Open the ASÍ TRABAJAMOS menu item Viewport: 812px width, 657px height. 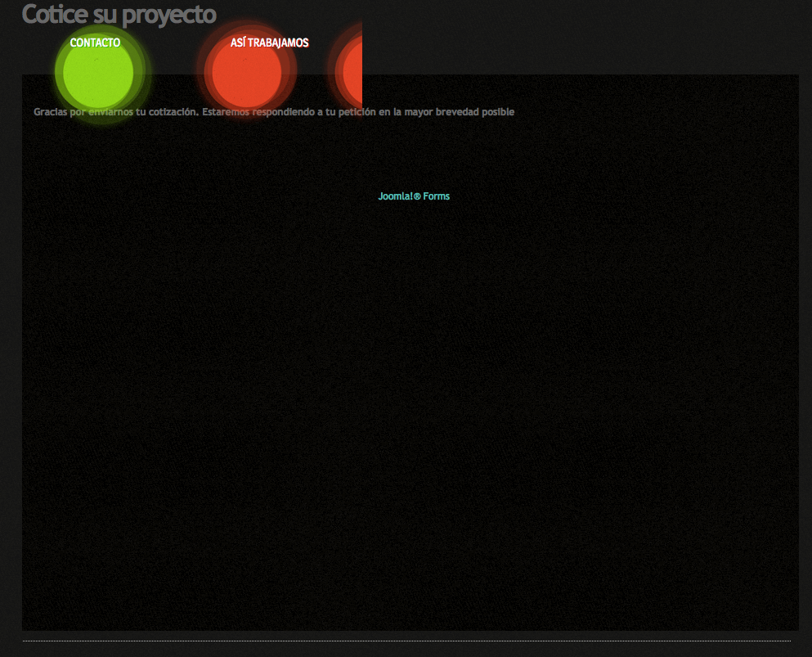[x=269, y=43]
